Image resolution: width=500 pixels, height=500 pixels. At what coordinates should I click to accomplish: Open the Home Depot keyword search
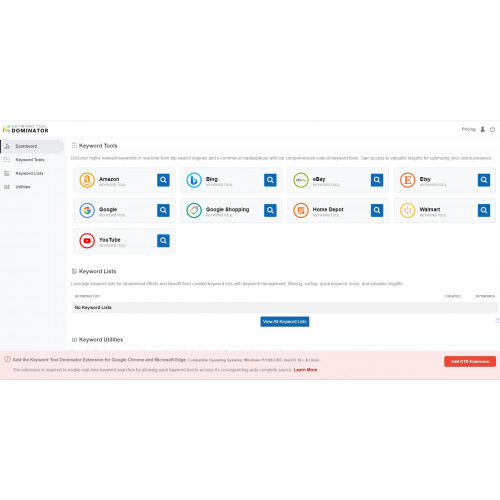377,210
